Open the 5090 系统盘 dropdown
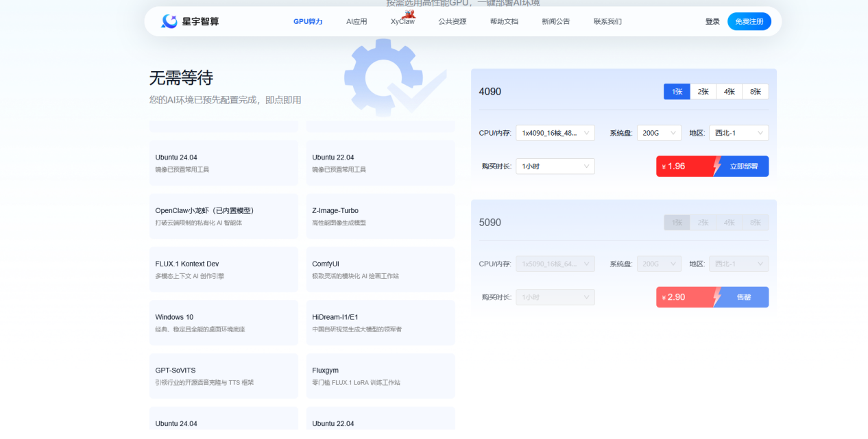Image resolution: width=868 pixels, height=439 pixels. 659,264
